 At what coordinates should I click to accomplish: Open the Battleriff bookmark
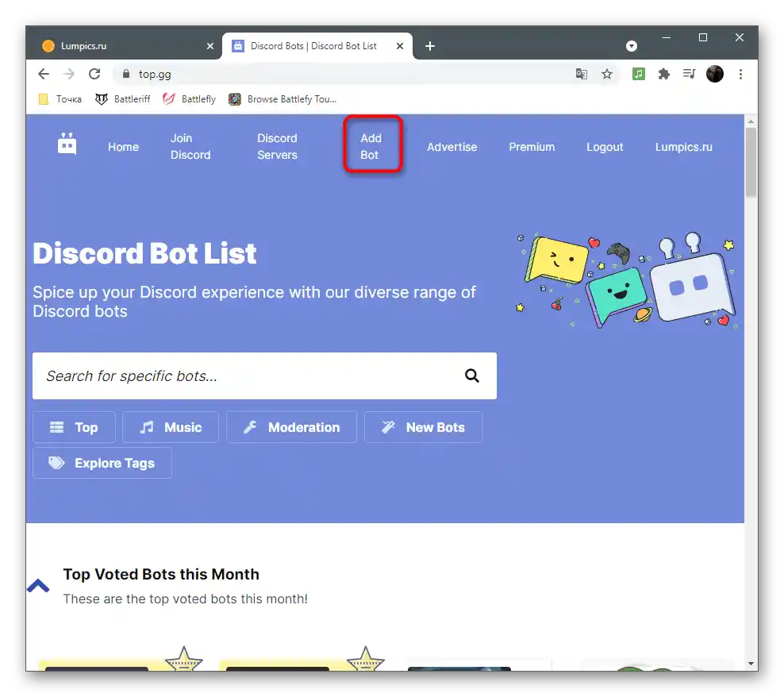(123, 99)
